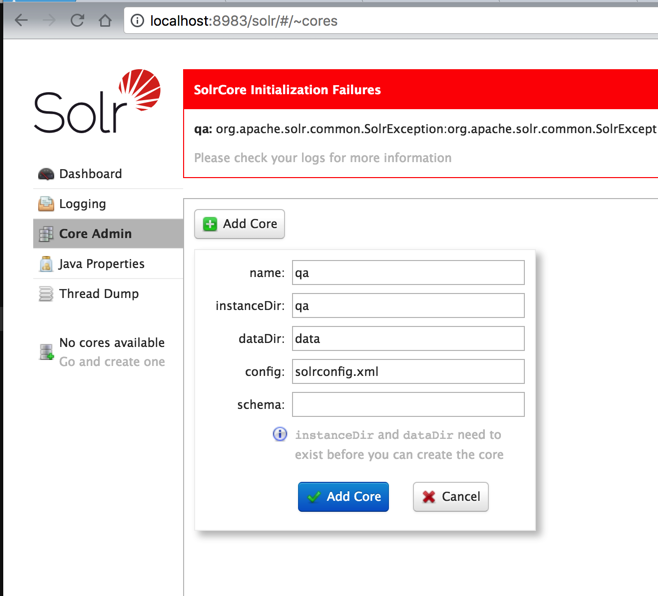The height and width of the screenshot is (596, 658).
Task: Focus the localhost:8983 address bar
Action: tap(390, 21)
